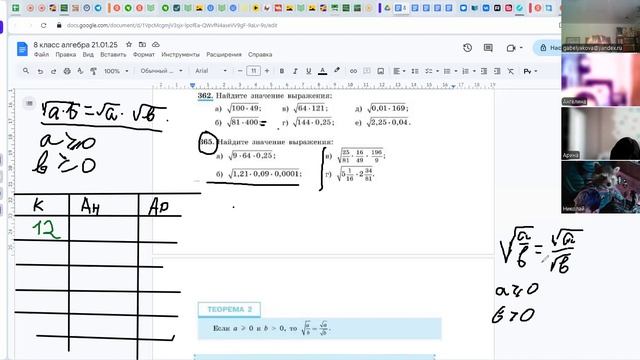
Task: Open the Вставить menu
Action: 113,54
